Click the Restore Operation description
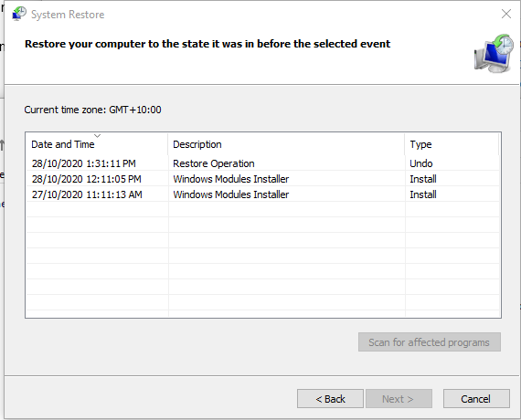The width and height of the screenshot is (521, 420). pos(214,163)
